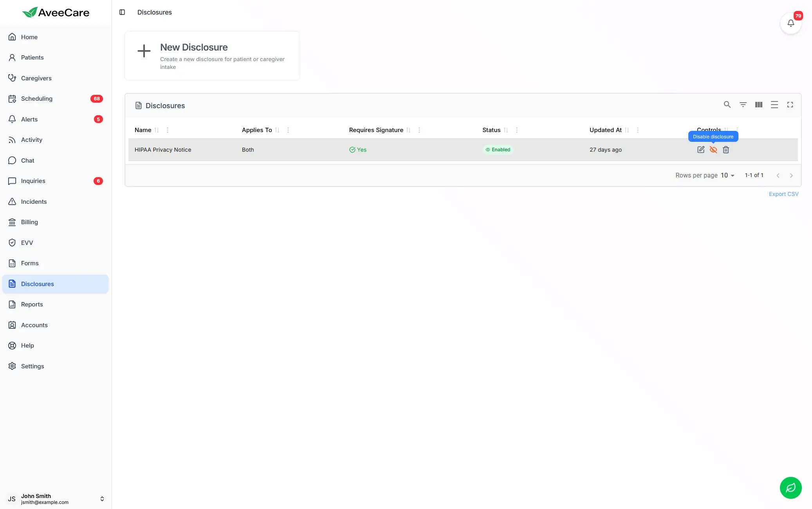The width and height of the screenshot is (812, 509).
Task: Open the Status column options menu
Action: tap(517, 130)
